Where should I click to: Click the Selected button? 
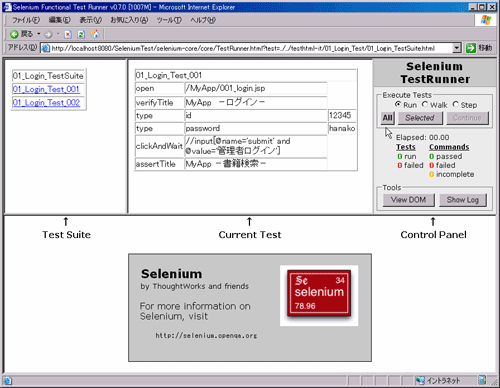[420, 118]
